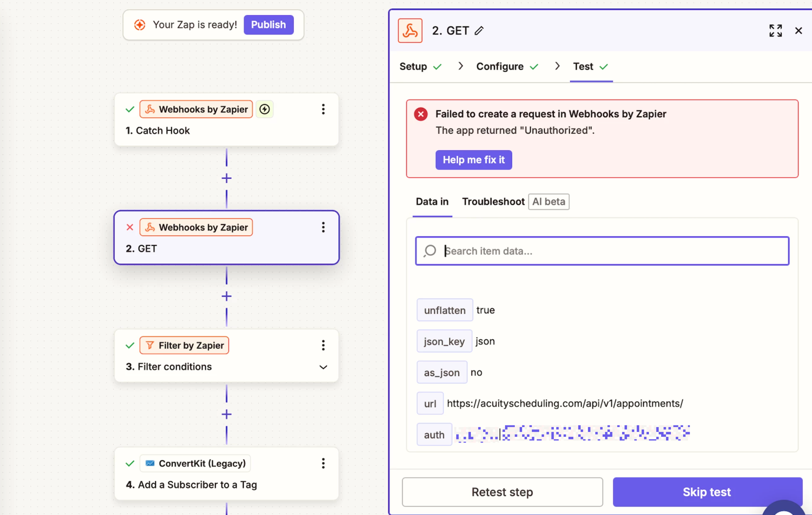Switch to the Configure tab
Image resolution: width=812 pixels, height=515 pixels.
pyautogui.click(x=507, y=66)
